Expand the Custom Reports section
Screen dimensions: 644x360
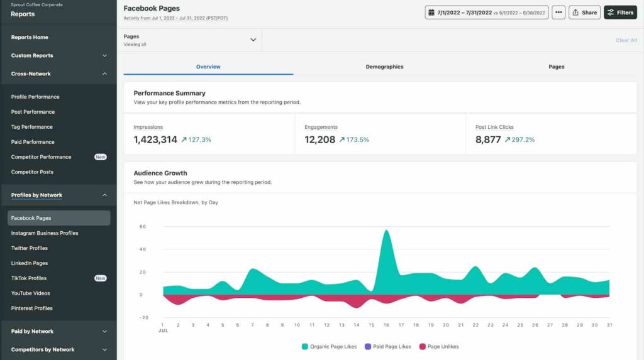tap(58, 55)
